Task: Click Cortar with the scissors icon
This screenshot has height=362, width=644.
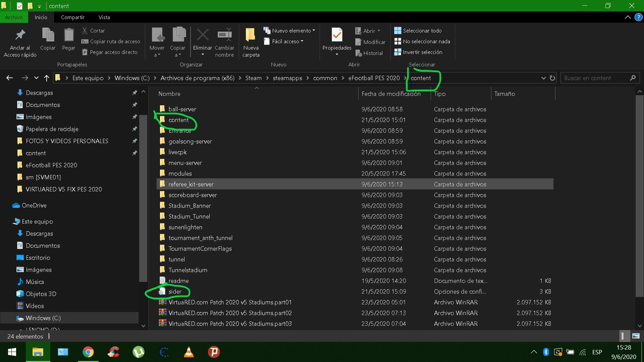Action: pos(94,31)
